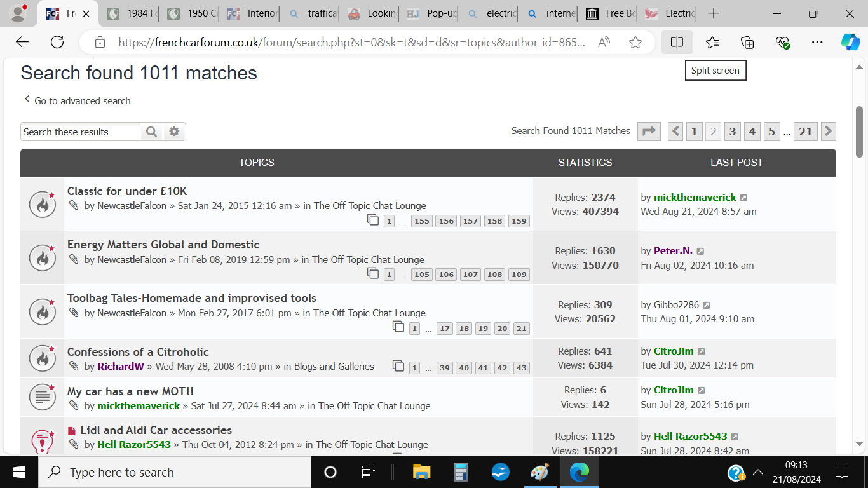Open page 21 of Toolbag Tales topic
Viewport: 868px width, 488px height.
pyautogui.click(x=522, y=329)
